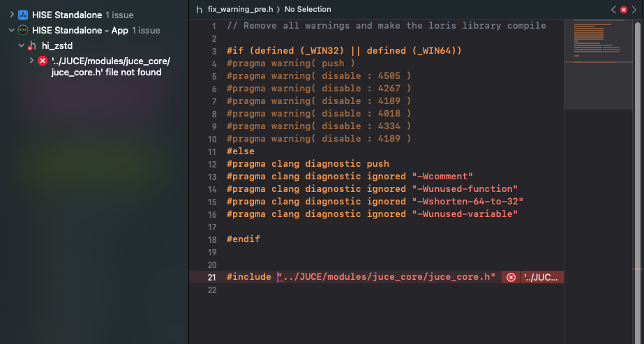Go to previous issue arrow

(613, 10)
